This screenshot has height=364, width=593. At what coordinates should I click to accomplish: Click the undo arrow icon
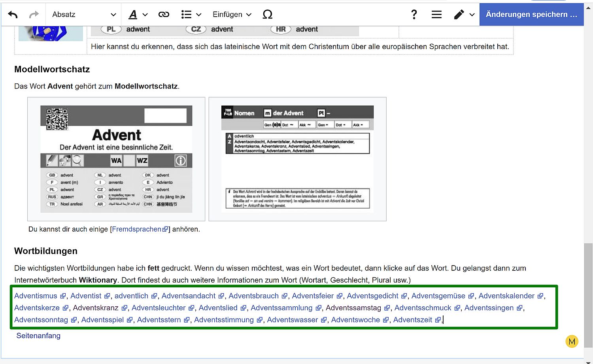pos(13,15)
